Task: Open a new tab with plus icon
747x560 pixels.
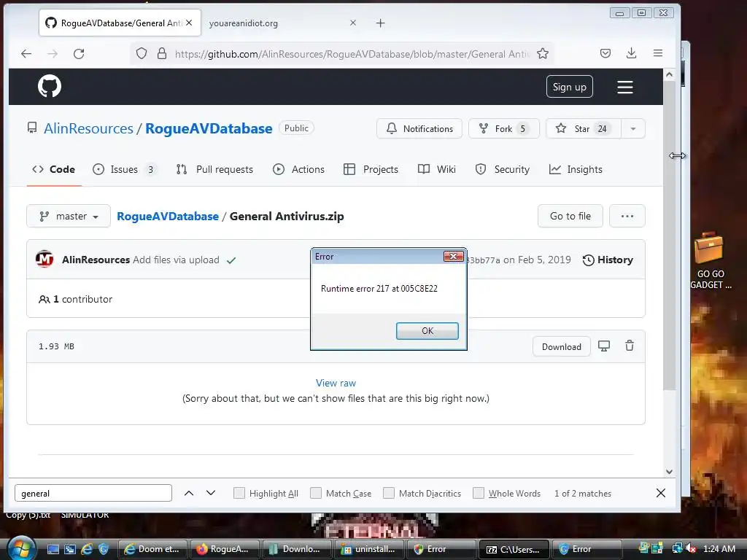Action: point(380,23)
